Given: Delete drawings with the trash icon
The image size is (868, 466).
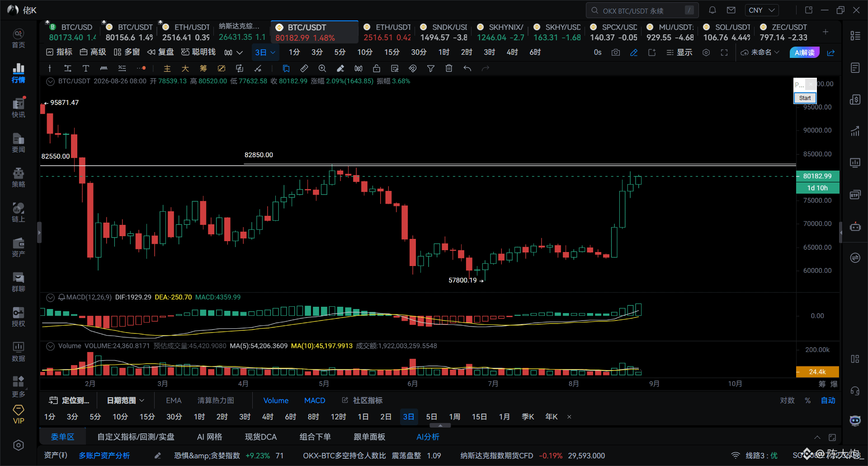Looking at the screenshot, I should pos(449,68).
